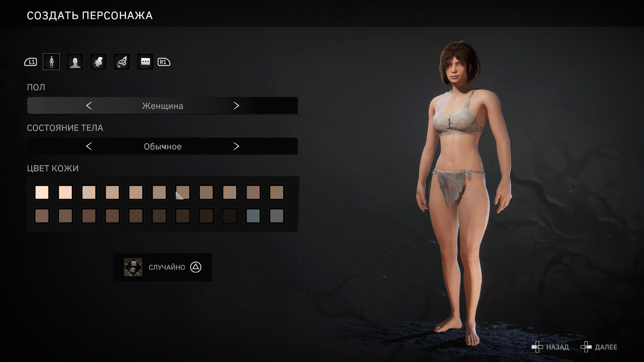Viewport: 644px width, 362px height.
Task: Click right arrow of Состояние тела selector
Action: 236,146
